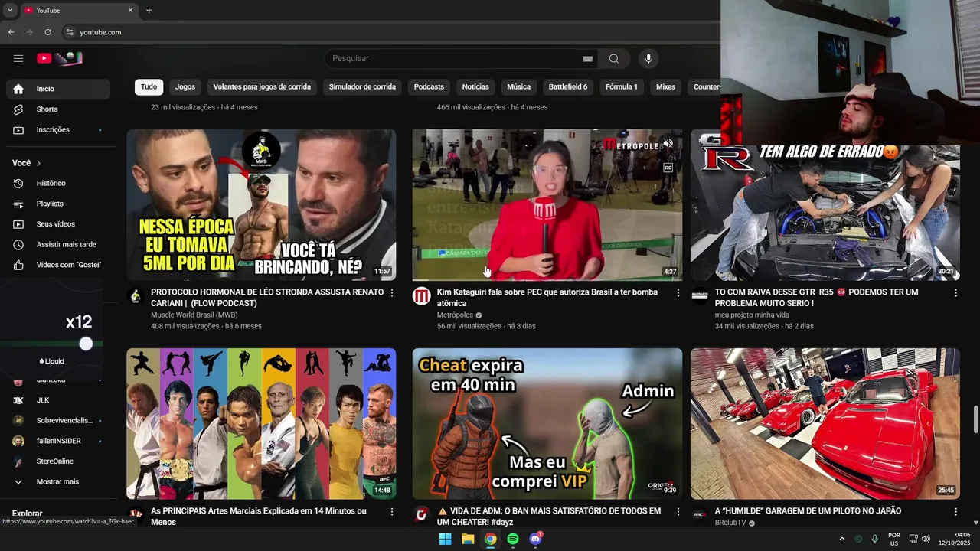Click the page vertical scrollbar
The width and height of the screenshot is (980, 551).
(975, 419)
